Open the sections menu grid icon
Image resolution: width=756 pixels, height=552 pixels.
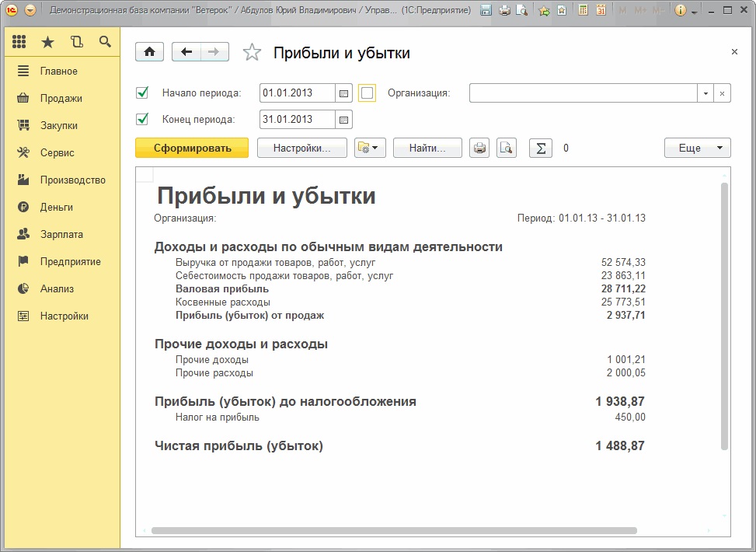coord(19,42)
